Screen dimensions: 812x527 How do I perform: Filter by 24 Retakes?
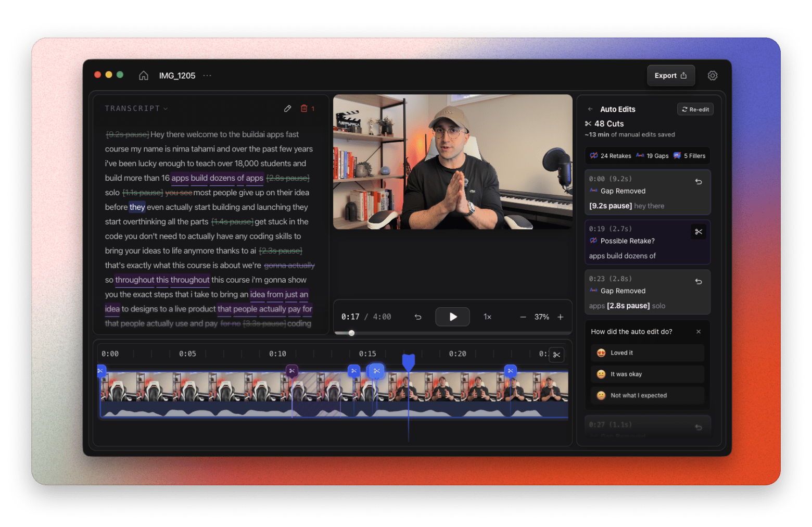pos(610,156)
